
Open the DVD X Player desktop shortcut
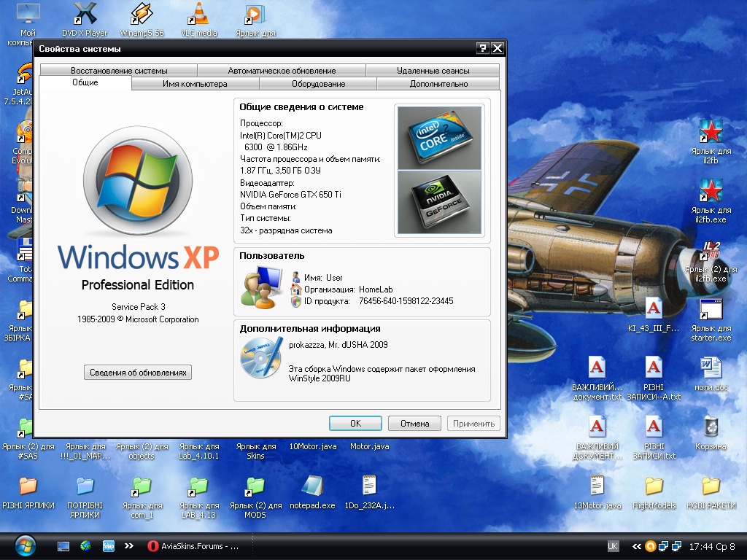click(x=85, y=14)
